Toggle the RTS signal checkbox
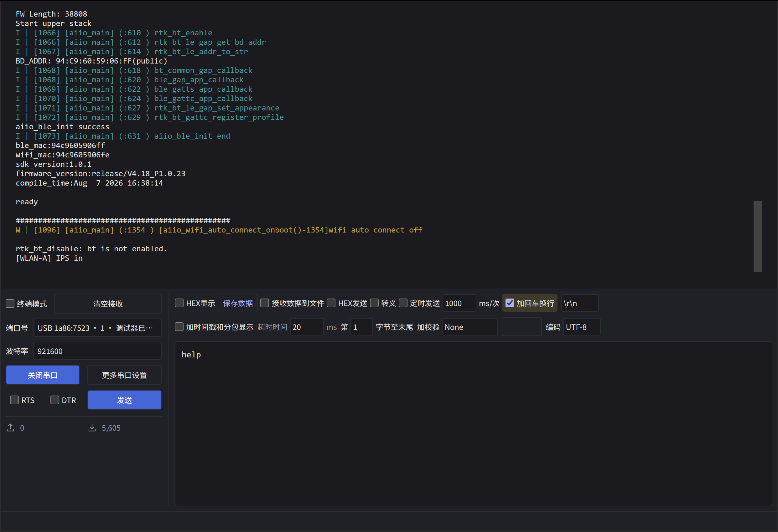Viewport: 778px width, 532px height. [14, 400]
